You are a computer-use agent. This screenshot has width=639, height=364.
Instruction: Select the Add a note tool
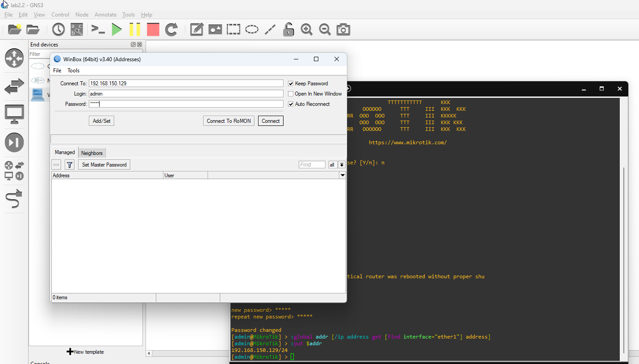coord(197,29)
